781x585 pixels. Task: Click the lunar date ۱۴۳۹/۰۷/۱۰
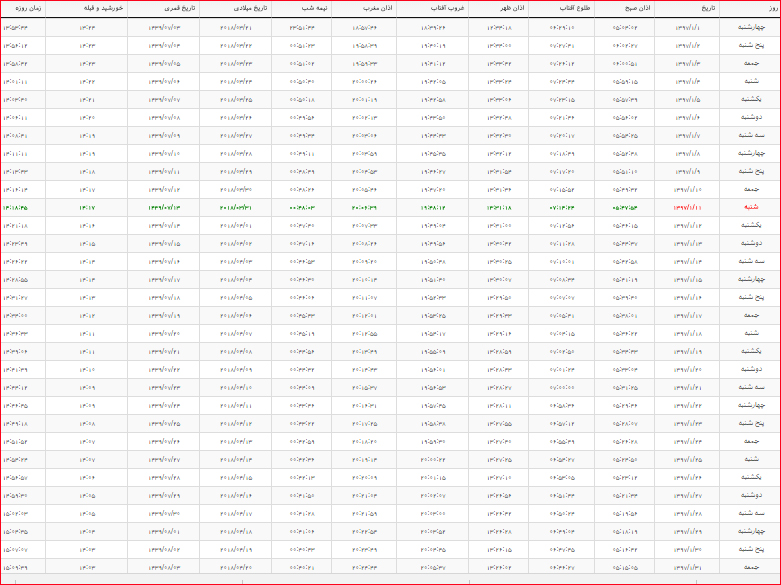pos(164,153)
